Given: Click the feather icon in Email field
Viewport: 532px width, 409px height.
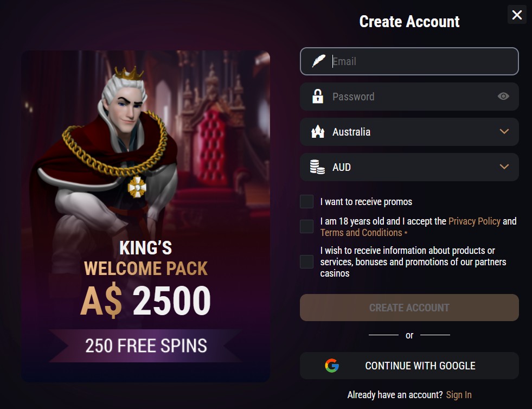Looking at the screenshot, I should (318, 61).
